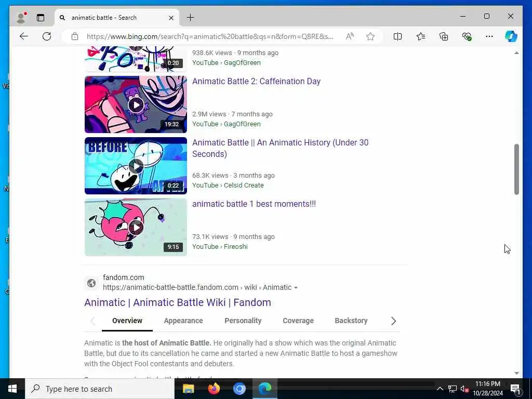532x399 pixels.
Task: Click YouTube › Fireoshi source text
Action: 220,247
